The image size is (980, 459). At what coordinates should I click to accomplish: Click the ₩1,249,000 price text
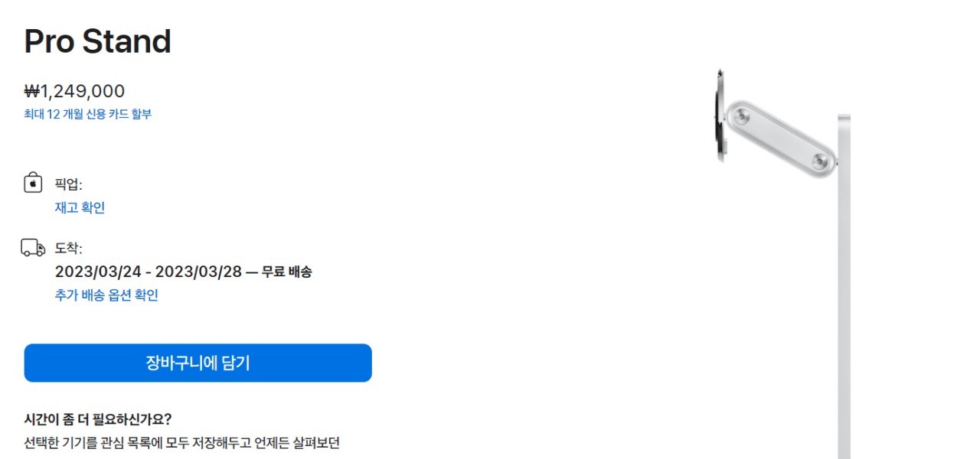coord(74,92)
